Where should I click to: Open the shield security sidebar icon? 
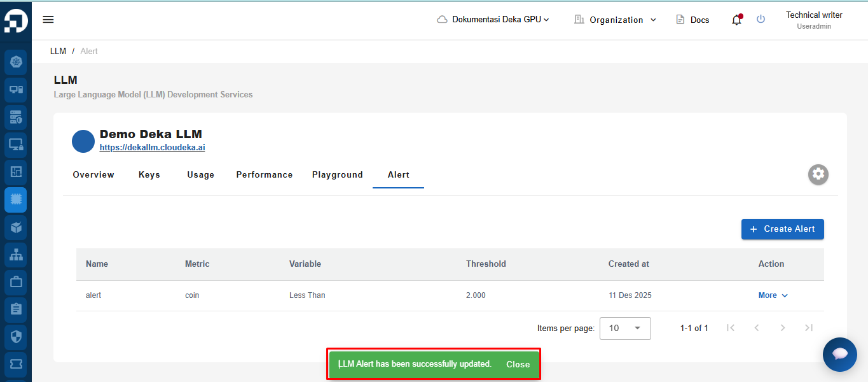click(x=16, y=336)
